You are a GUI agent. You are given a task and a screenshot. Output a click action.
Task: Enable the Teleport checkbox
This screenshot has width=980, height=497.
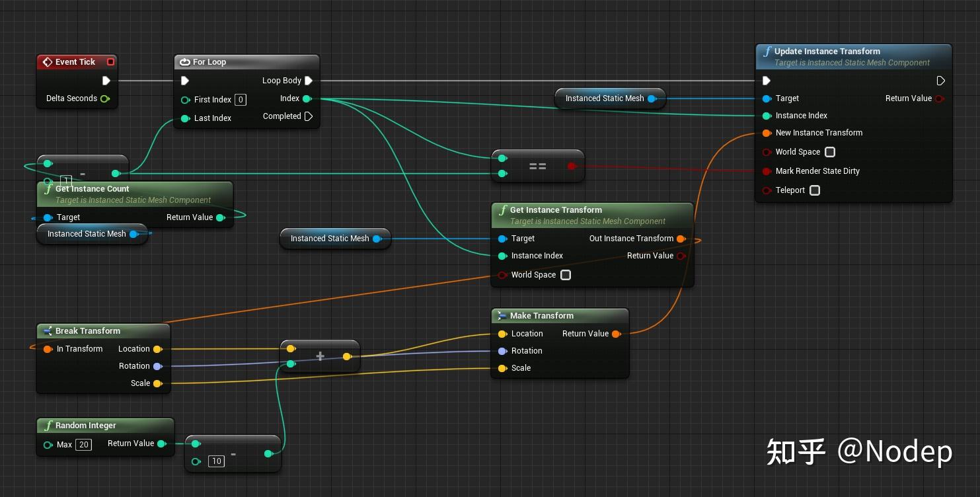(815, 190)
